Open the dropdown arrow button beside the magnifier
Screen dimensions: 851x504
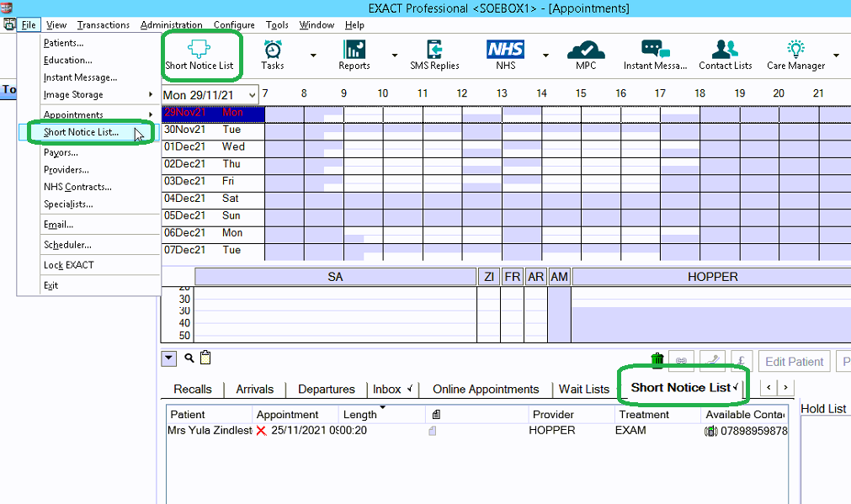169,358
